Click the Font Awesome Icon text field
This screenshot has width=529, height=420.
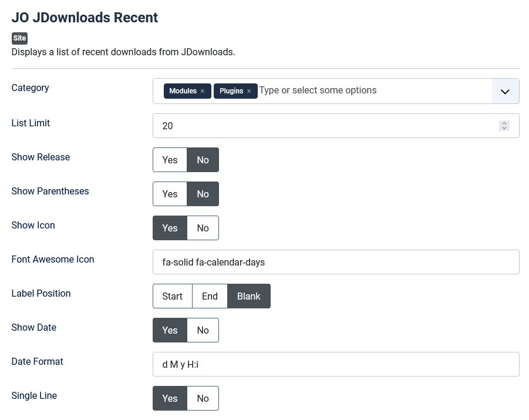point(335,262)
